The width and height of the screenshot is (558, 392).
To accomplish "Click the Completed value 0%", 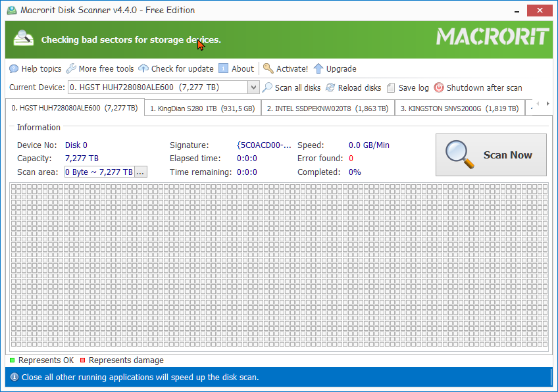I will 355,172.
